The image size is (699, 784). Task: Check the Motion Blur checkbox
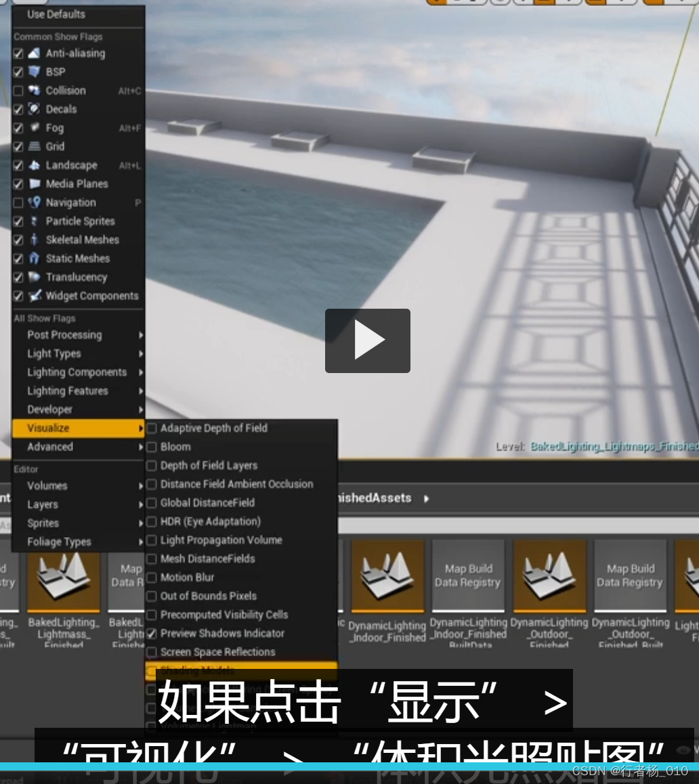152,578
